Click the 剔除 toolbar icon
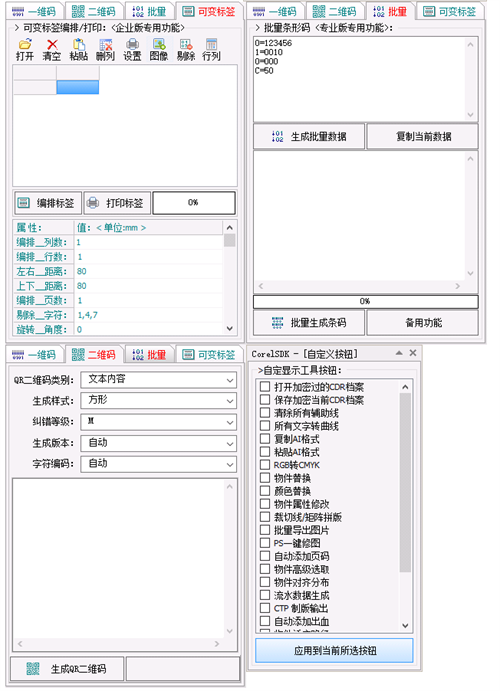The height and width of the screenshot is (691, 500). [185, 49]
